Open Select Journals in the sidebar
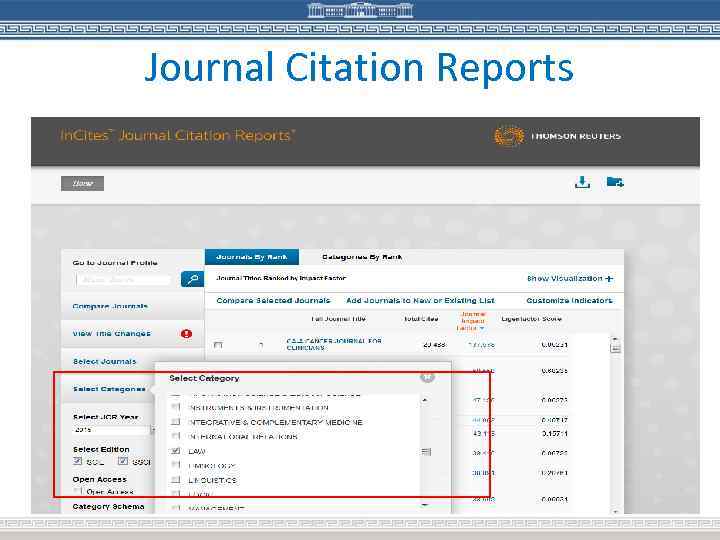The width and height of the screenshot is (720, 540). [105, 361]
